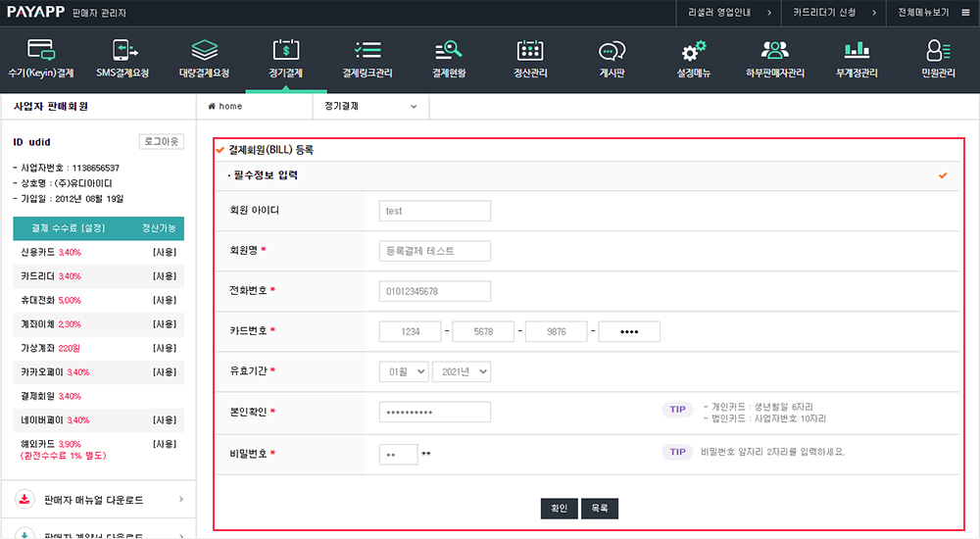980x539 pixels.
Task: Click the 사업자번호 1138656537 text
Action: coord(67,168)
